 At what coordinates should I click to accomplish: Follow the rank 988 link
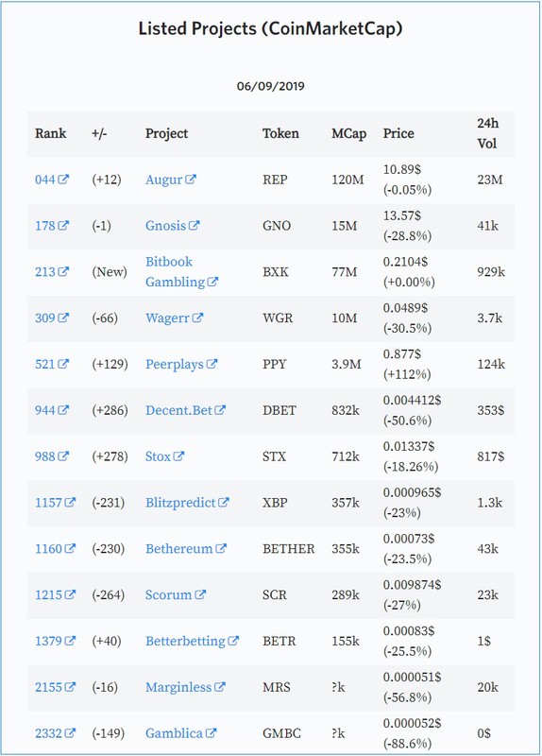[52, 456]
